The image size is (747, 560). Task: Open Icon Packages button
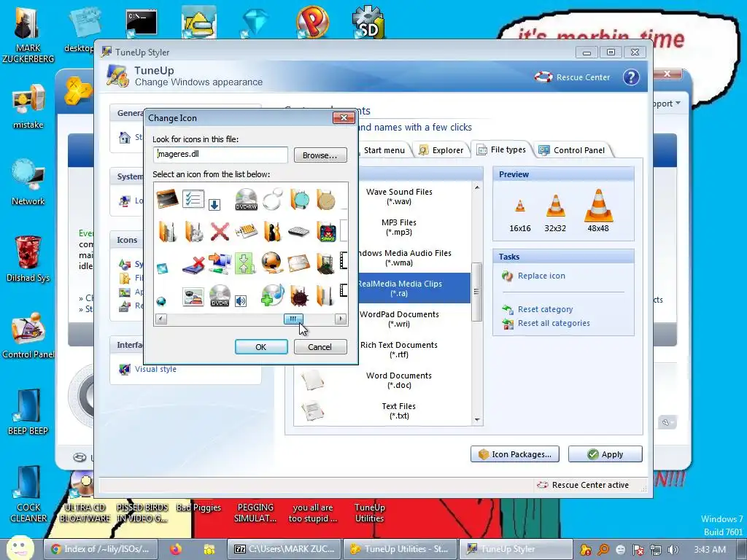point(515,454)
